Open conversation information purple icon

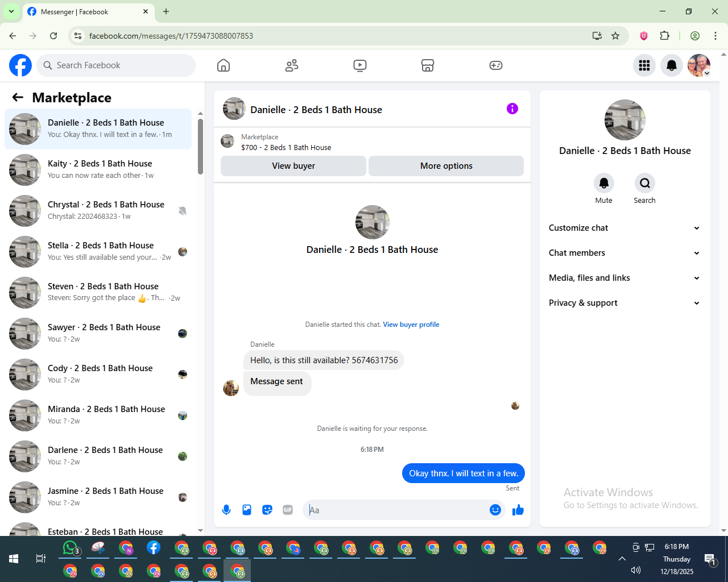pos(512,109)
